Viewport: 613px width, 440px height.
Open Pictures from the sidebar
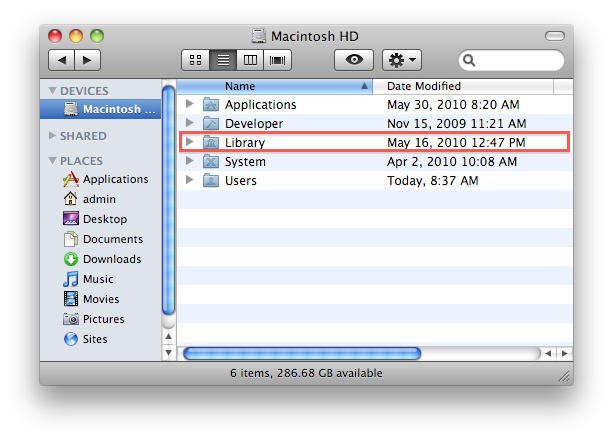[103, 319]
